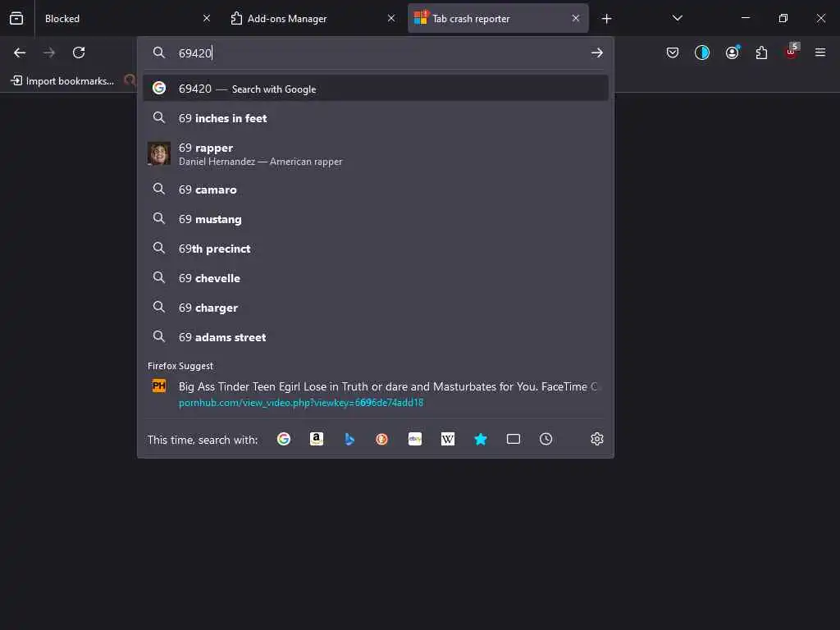The image size is (840, 630).
Task: Open search settings gear
Action: click(597, 440)
